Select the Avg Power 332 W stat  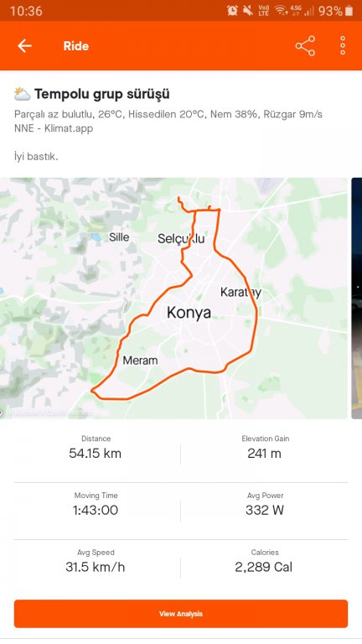pyautogui.click(x=265, y=504)
